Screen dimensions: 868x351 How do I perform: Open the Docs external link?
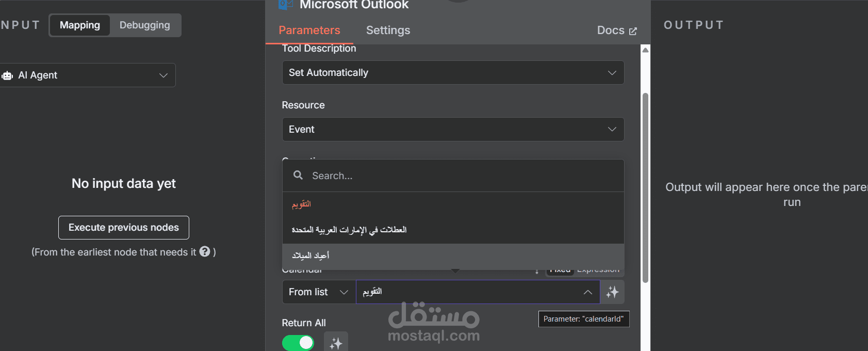point(617,30)
